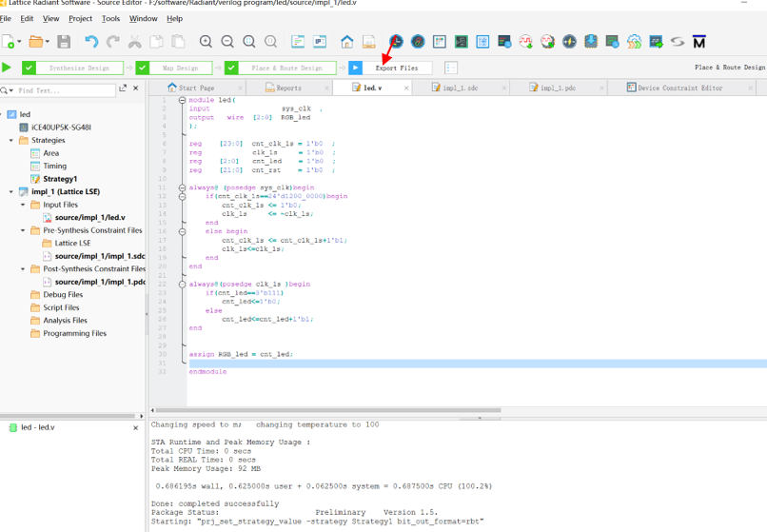Click inside the Find Text input field

(x=66, y=90)
